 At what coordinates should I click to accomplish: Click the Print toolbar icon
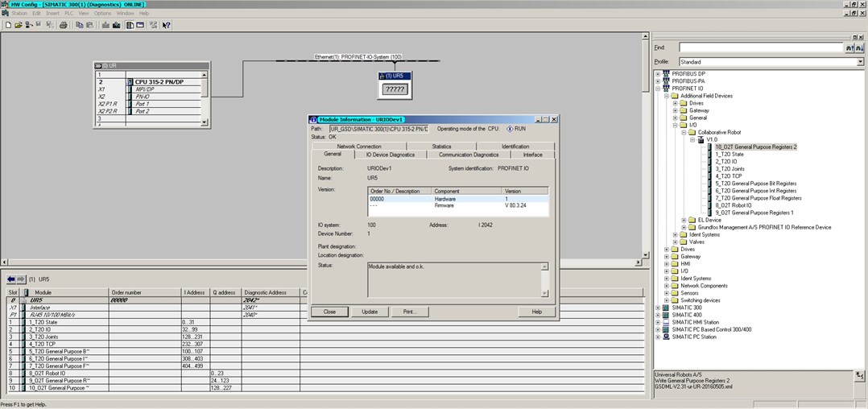tap(64, 25)
